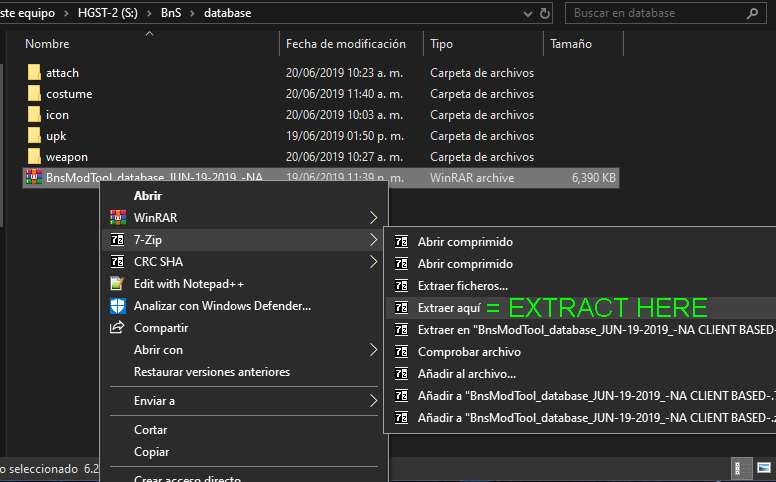
Task: Click the 7-Zip menu entry icon
Action: [117, 240]
